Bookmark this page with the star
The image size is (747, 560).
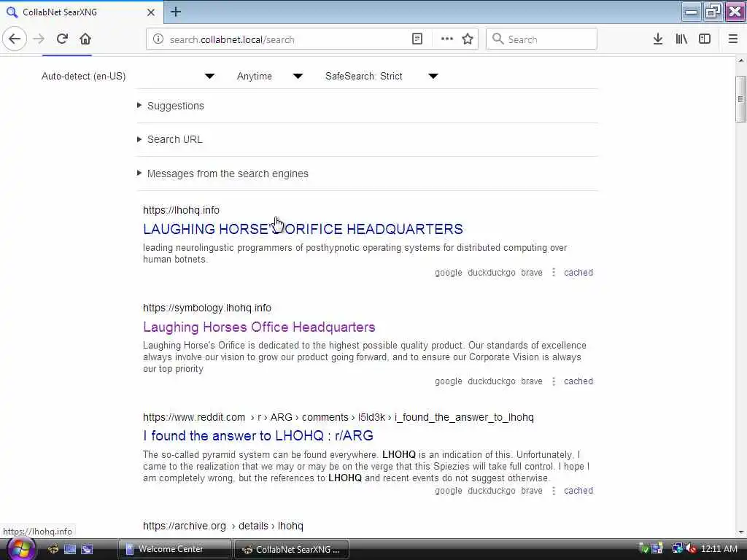[x=468, y=39]
